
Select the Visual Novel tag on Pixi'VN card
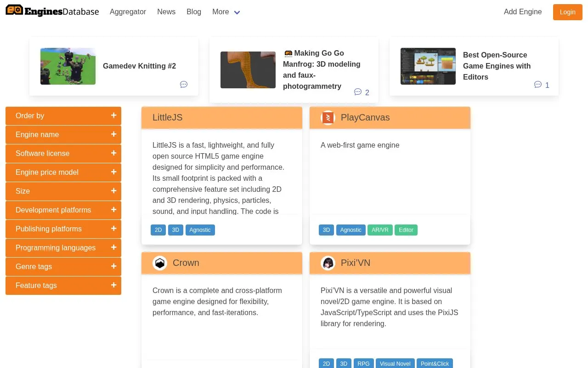pos(395,363)
